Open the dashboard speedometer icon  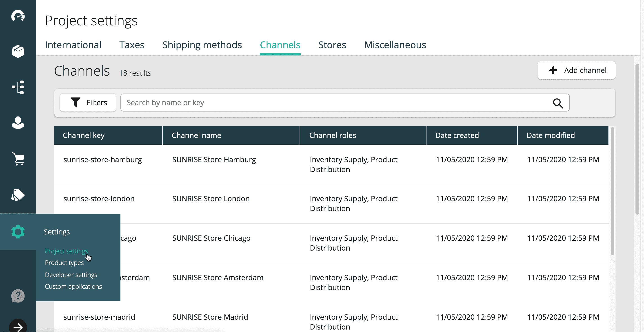coord(18,16)
